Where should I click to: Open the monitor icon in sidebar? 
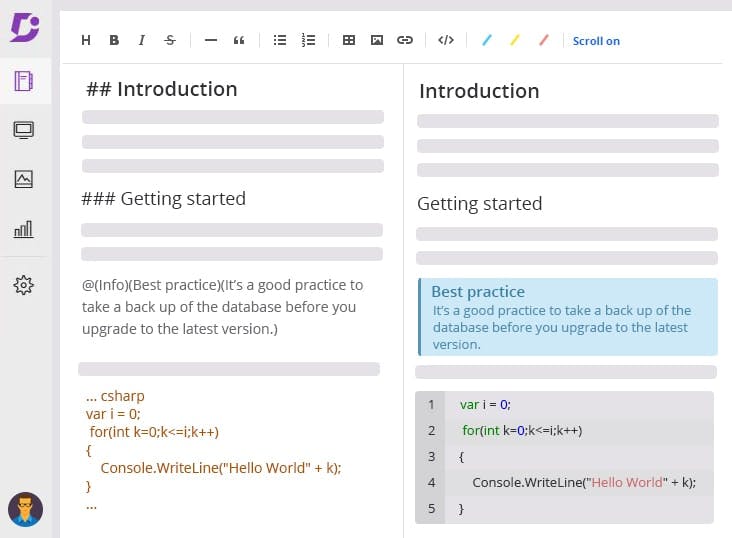point(23,130)
